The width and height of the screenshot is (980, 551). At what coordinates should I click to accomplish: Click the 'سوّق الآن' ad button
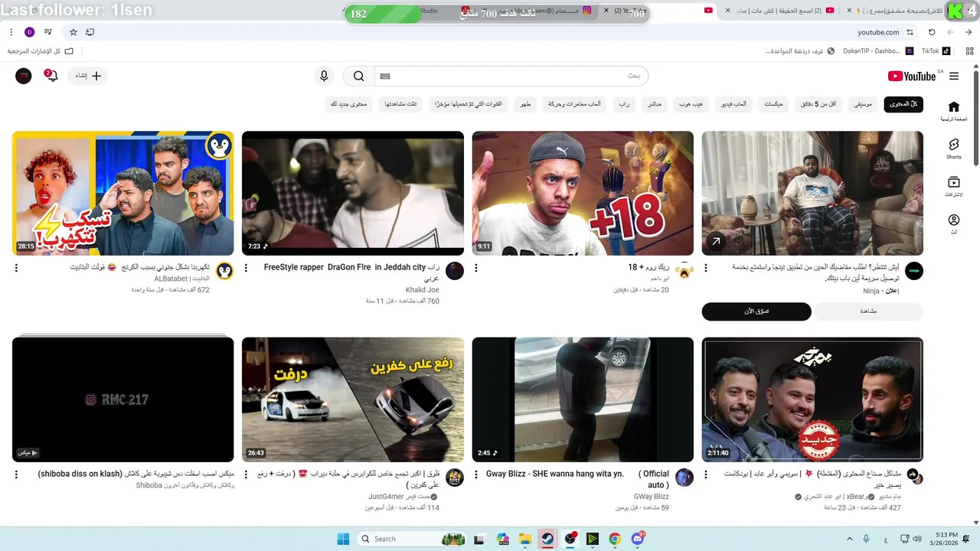click(756, 311)
